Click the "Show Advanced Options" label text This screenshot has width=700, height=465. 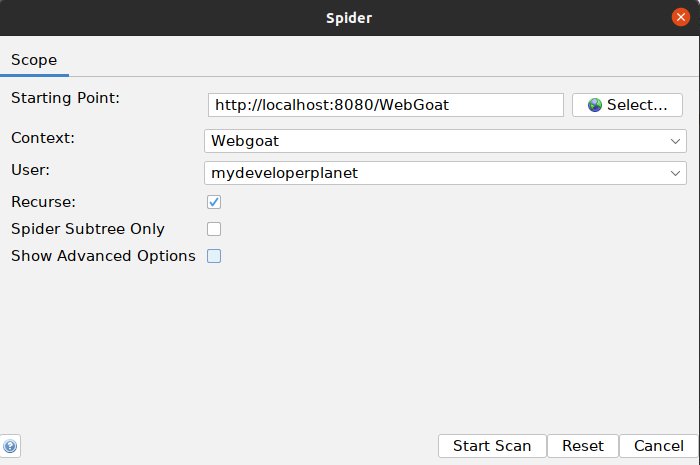click(103, 256)
